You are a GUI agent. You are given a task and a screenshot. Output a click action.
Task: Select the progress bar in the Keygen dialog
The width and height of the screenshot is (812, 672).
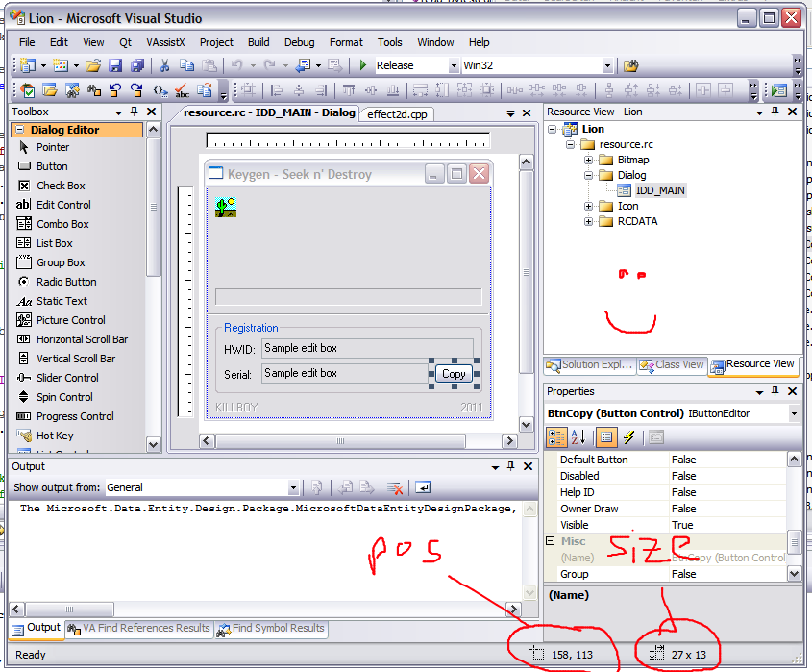click(349, 297)
